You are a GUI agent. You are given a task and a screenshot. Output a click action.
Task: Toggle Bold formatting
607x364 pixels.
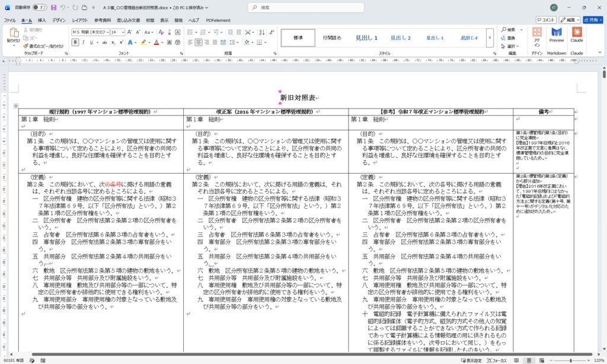click(x=75, y=43)
